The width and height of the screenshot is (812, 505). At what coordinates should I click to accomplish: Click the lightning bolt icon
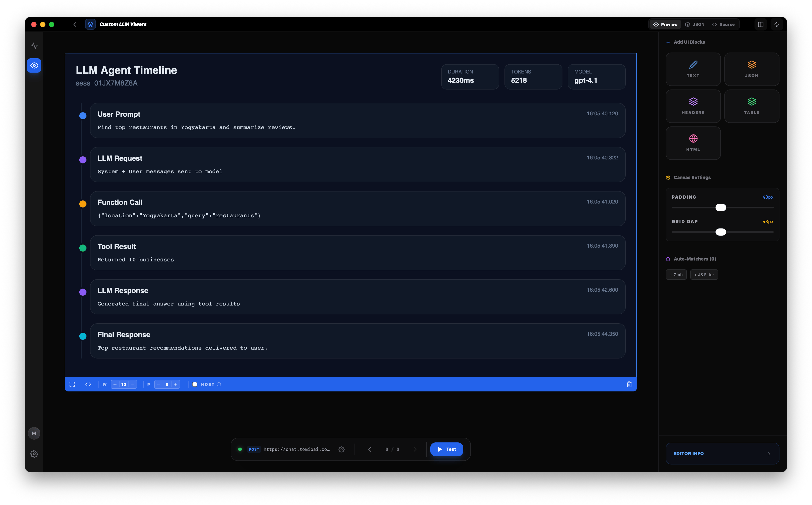(777, 24)
